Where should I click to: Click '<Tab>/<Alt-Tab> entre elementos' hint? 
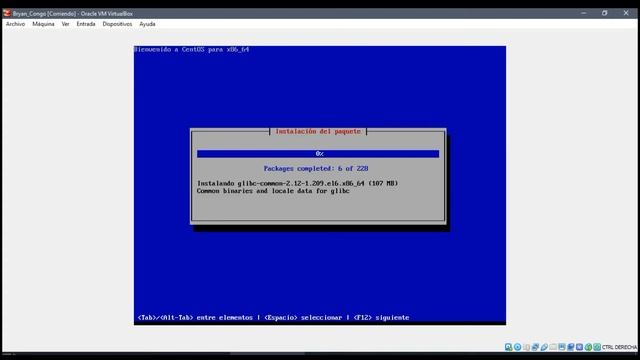(195, 318)
